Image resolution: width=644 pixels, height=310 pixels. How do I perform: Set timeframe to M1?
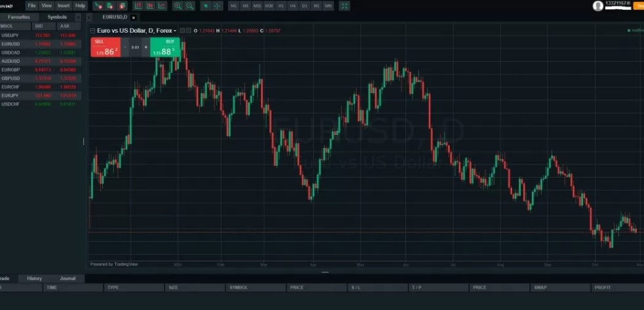click(233, 6)
